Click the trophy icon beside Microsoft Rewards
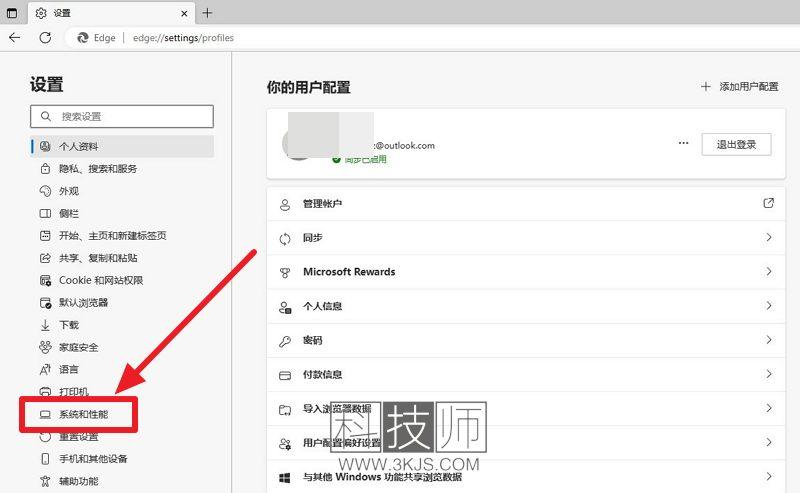The width and height of the screenshot is (800, 493). pos(285,273)
